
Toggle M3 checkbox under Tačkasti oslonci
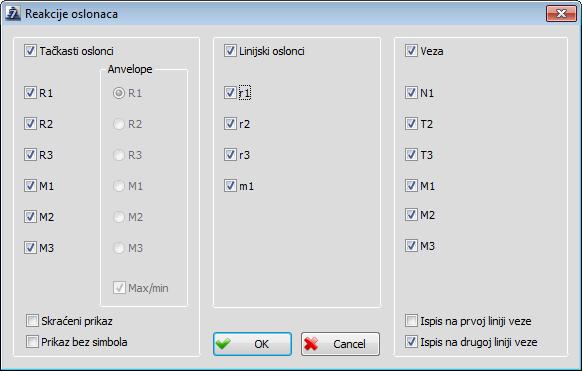tap(30, 247)
